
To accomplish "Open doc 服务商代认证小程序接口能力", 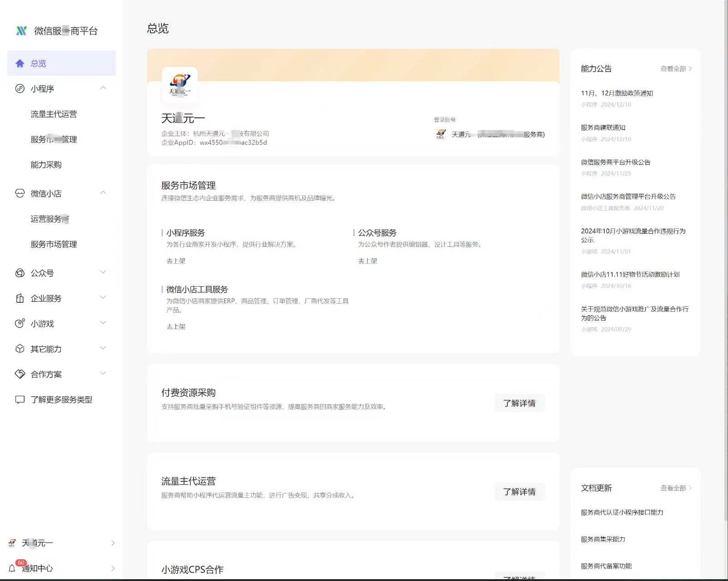I will 622,512.
